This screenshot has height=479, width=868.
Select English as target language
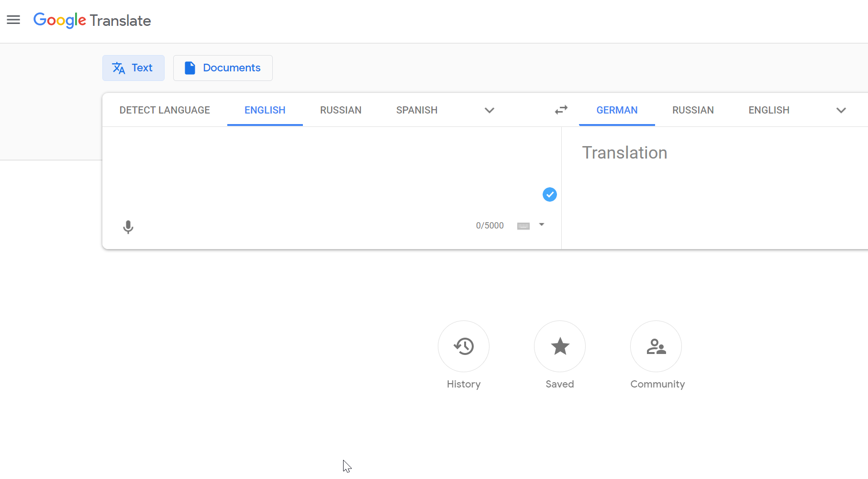pyautogui.click(x=768, y=110)
